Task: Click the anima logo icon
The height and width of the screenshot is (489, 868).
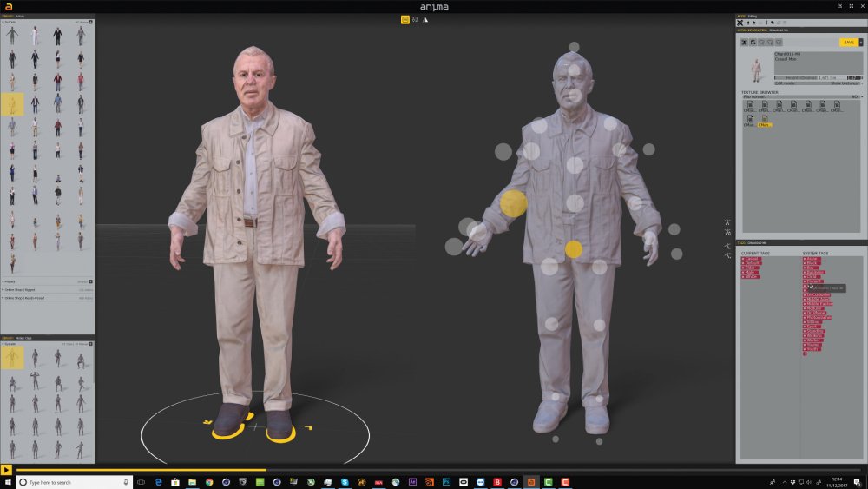Action: 9,7
